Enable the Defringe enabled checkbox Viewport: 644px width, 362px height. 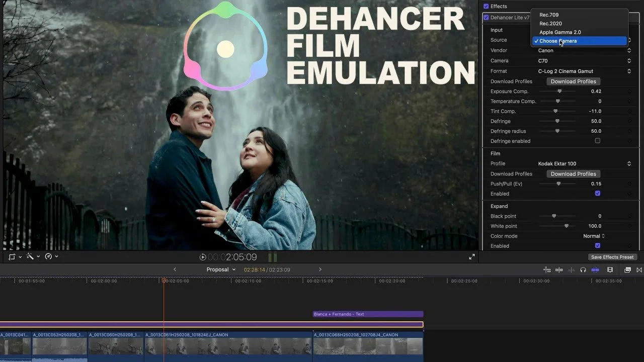coord(598,141)
